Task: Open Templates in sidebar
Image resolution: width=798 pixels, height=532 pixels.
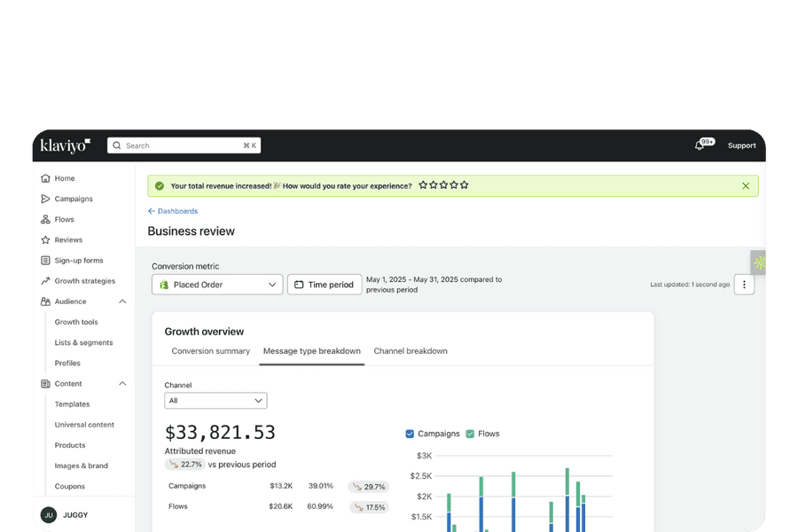Action: tap(73, 404)
